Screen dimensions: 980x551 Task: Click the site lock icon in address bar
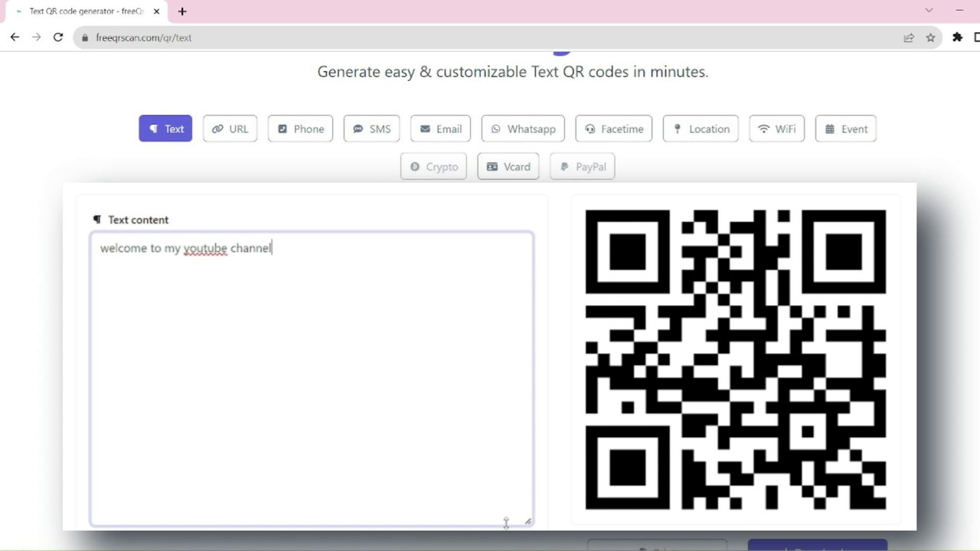tap(84, 37)
